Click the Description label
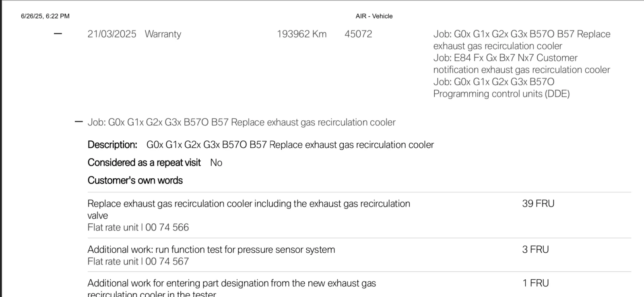This screenshot has width=644, height=297. tap(112, 145)
